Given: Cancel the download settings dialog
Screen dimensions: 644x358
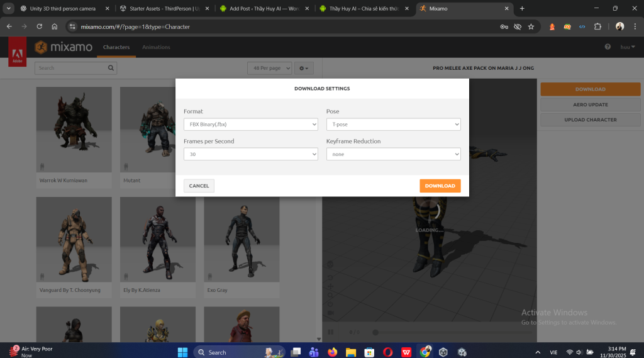Looking at the screenshot, I should [199, 186].
